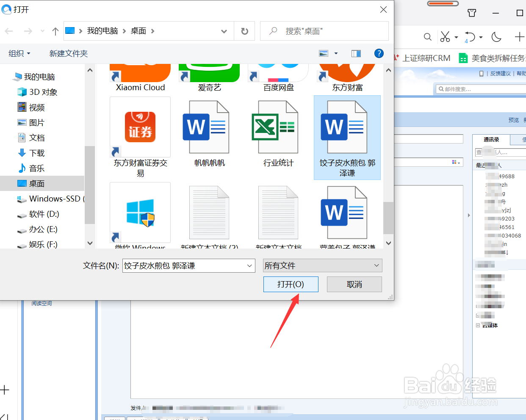Go back in dialog navigation
Screen dimensions: 526x420
coord(9,31)
